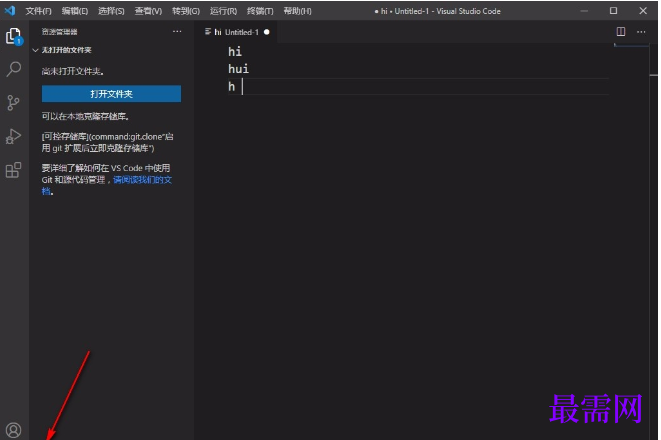This screenshot has width=661, height=440.
Task: Open editor More Actions ellipsis menu
Action: [x=641, y=32]
